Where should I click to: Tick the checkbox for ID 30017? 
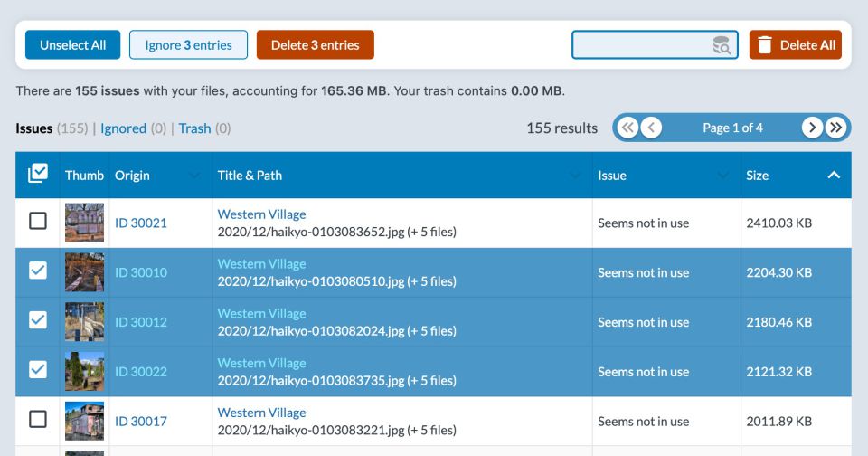point(38,420)
